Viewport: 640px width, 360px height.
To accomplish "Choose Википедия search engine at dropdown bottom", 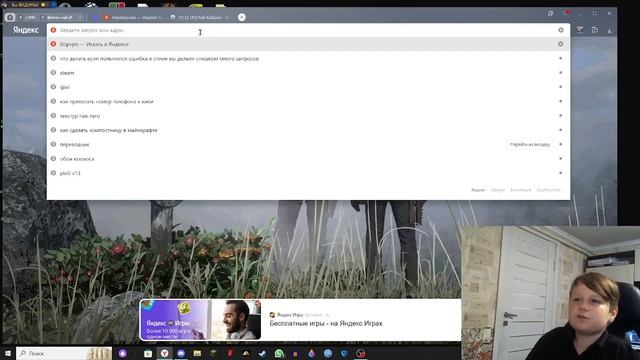I will [520, 190].
